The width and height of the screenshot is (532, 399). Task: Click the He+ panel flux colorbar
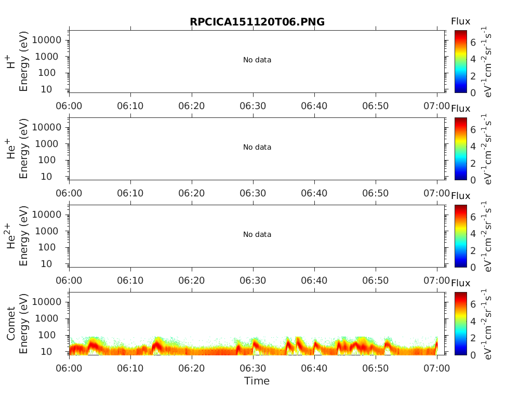pyautogui.click(x=461, y=149)
